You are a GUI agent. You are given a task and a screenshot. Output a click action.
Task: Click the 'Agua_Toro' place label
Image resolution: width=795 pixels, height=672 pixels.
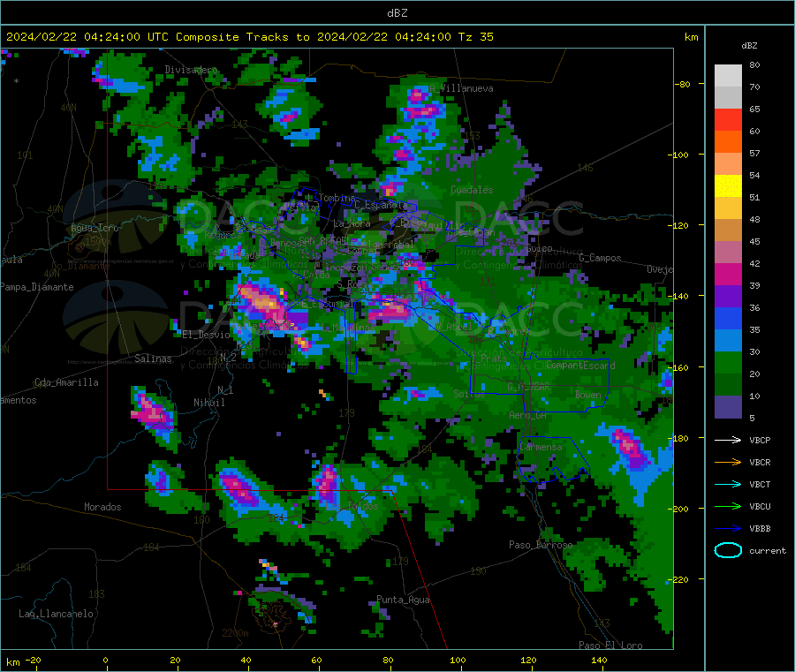click(95, 228)
